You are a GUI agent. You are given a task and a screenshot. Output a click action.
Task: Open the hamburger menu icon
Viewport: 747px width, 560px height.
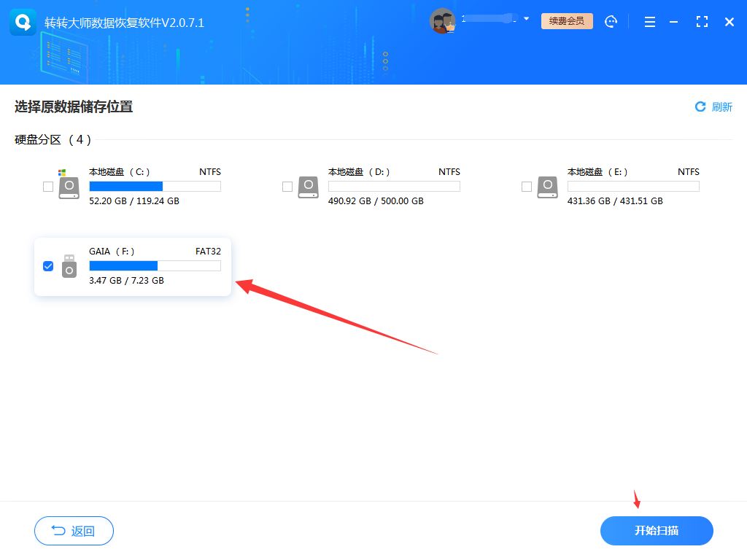tap(650, 22)
